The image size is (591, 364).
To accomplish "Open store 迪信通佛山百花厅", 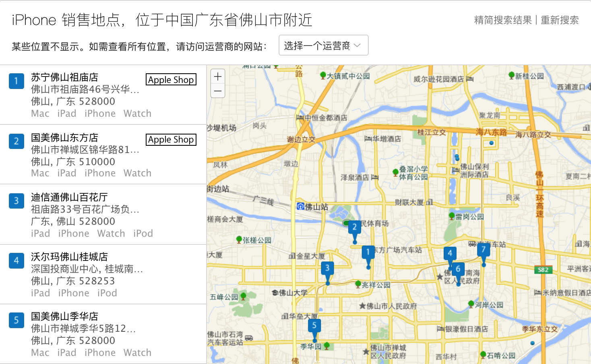I will [x=69, y=197].
